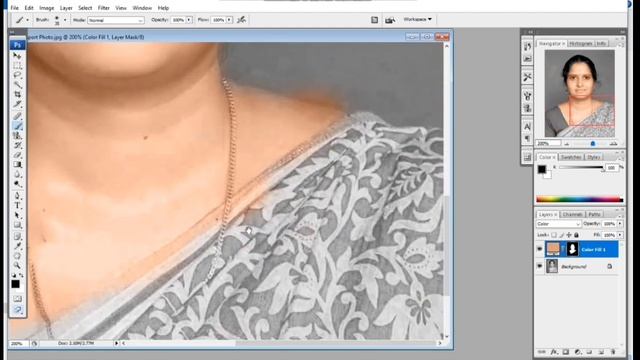The height and width of the screenshot is (360, 640).
Task: Select the Slice tool
Action: [17, 104]
